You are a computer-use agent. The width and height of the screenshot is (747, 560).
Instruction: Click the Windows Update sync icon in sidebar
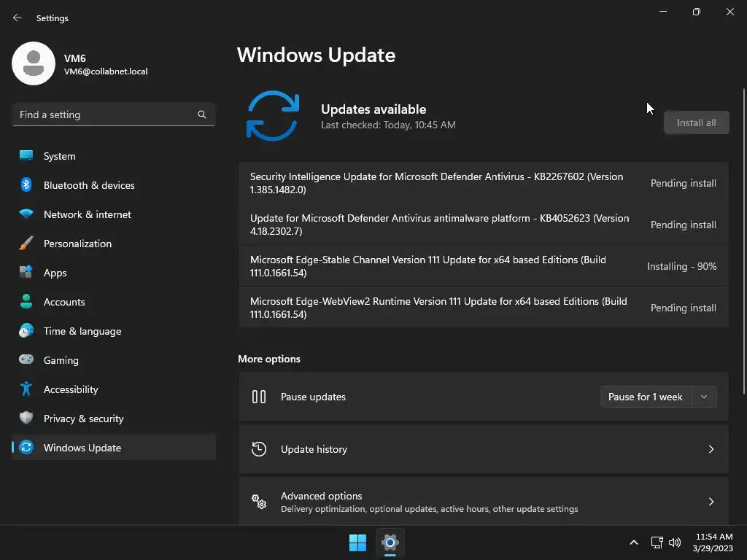pyautogui.click(x=26, y=447)
